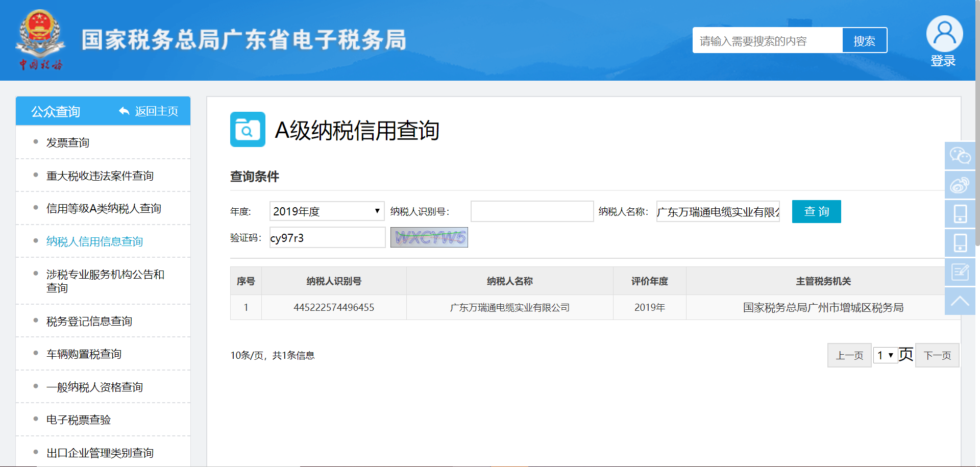This screenshot has width=980, height=467.
Task: Click the tax bureau emblem logo
Action: tap(40, 38)
